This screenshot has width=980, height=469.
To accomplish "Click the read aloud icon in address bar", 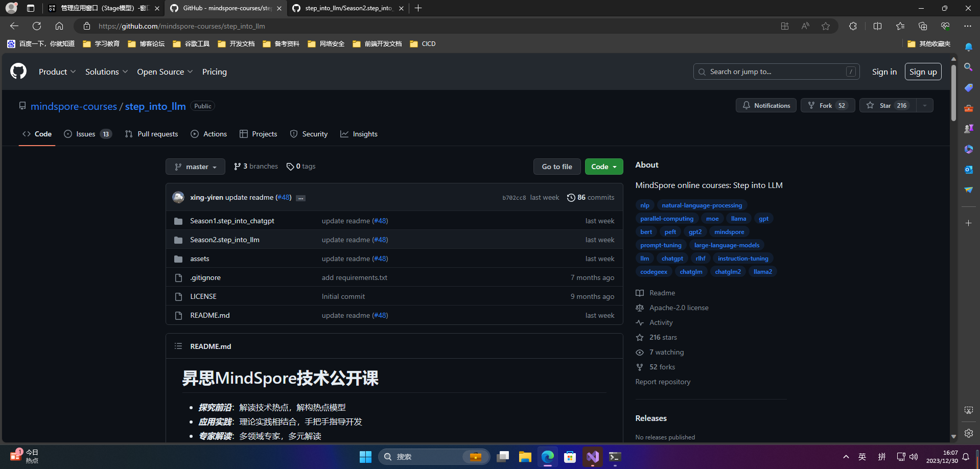I will (x=805, y=26).
